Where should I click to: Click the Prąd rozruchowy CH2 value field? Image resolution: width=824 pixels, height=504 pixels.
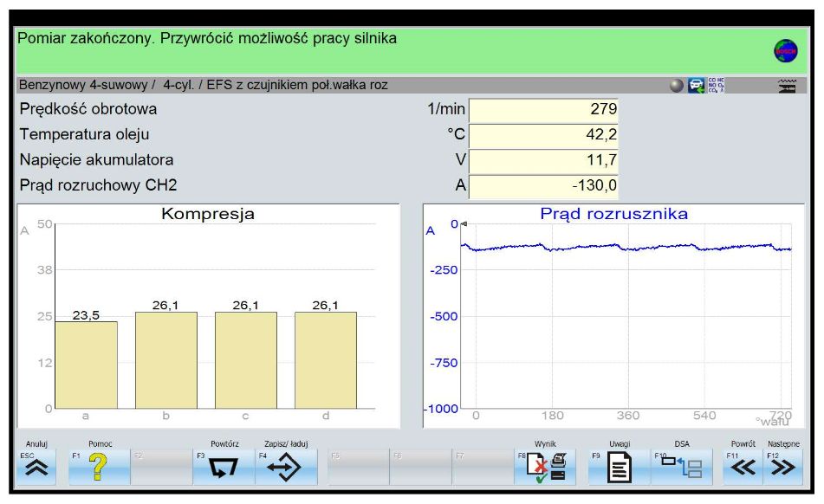(543, 185)
